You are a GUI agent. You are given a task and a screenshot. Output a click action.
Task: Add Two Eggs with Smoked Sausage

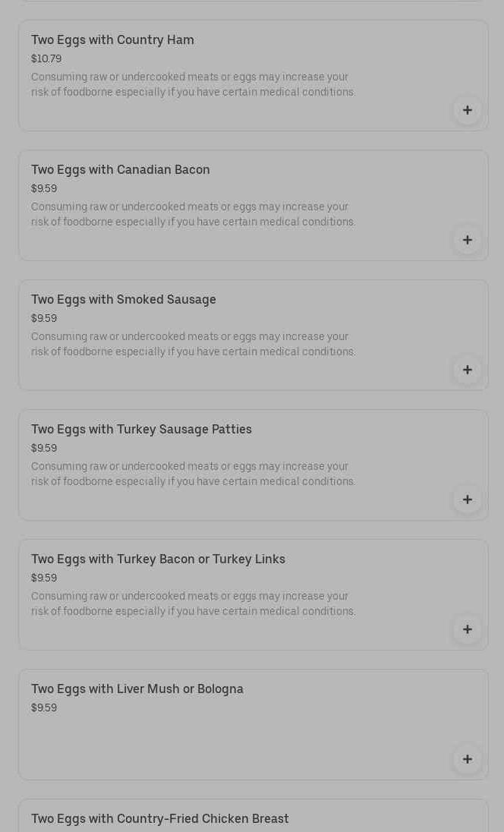[467, 370]
